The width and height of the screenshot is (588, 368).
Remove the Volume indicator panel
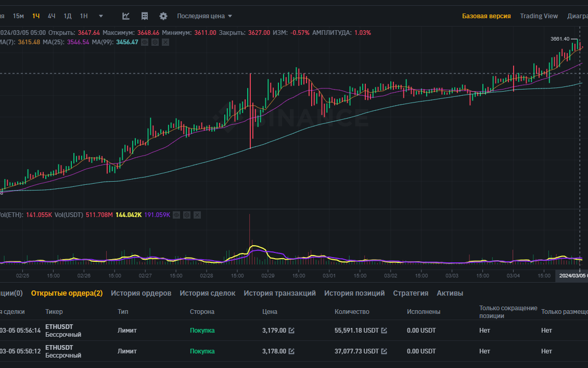point(197,214)
